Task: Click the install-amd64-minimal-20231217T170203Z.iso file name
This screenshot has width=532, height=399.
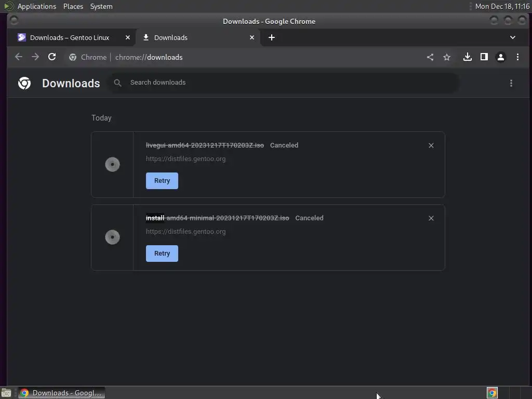Action: (218, 218)
